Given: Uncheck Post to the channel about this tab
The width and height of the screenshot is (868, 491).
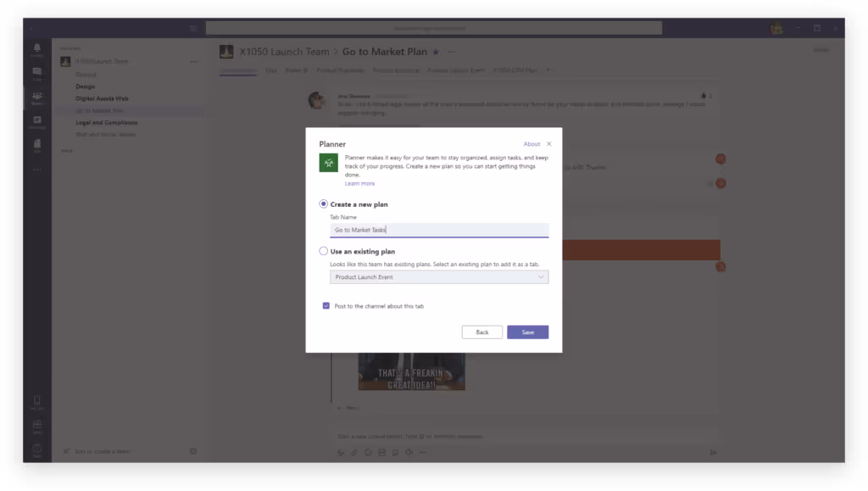Looking at the screenshot, I should coord(326,306).
